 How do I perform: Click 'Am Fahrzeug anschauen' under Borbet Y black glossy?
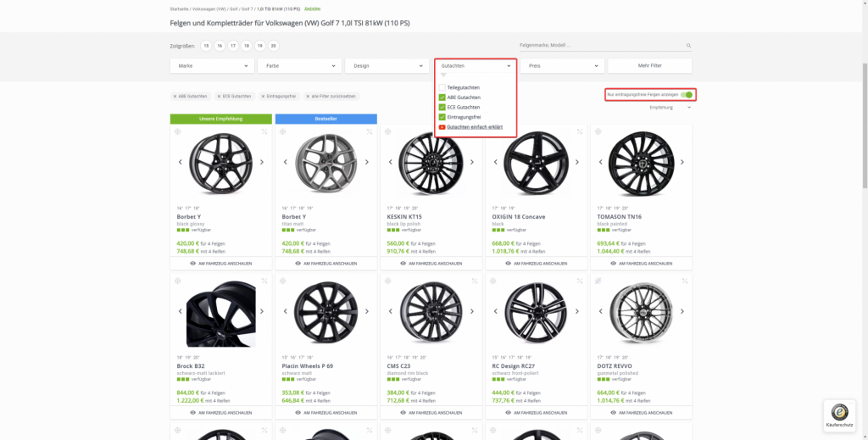coord(221,264)
